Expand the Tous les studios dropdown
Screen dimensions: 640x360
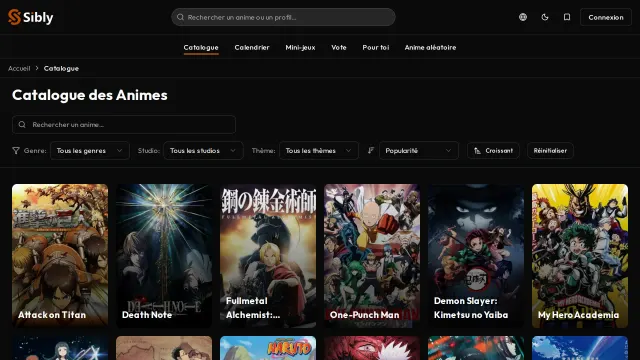(203, 151)
